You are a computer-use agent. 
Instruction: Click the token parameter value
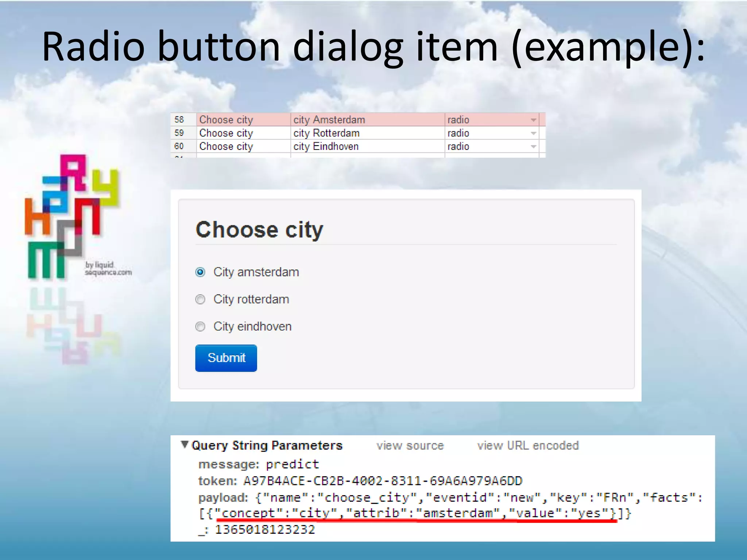click(x=383, y=481)
